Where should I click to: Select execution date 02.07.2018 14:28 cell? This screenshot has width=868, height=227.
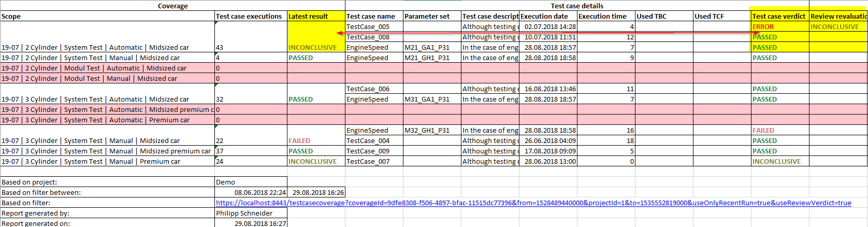click(549, 27)
